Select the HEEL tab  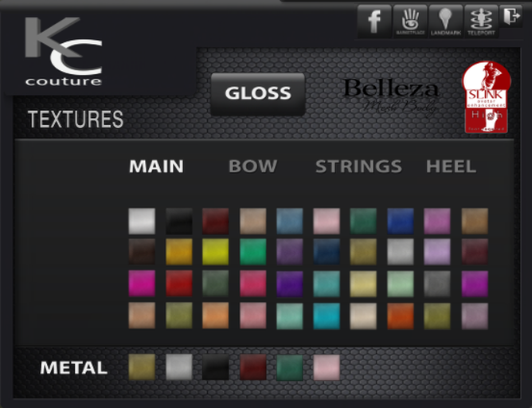pos(452,167)
